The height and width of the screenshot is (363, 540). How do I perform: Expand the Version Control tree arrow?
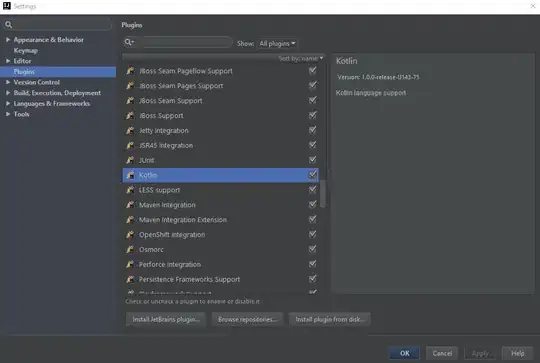pyautogui.click(x=8, y=82)
